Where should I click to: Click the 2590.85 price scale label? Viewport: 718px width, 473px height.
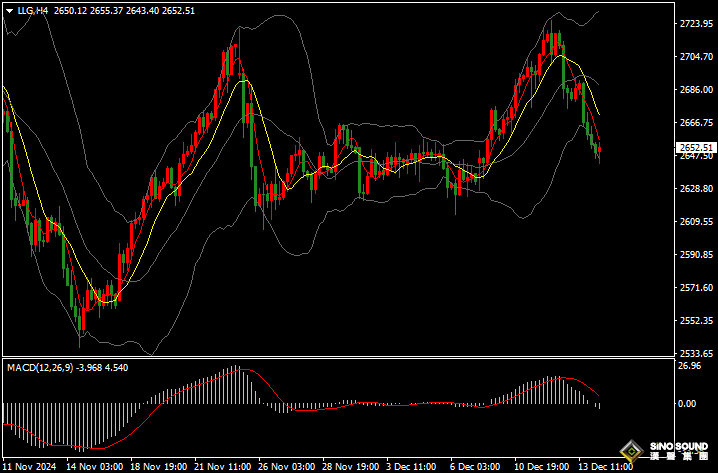[696, 255]
